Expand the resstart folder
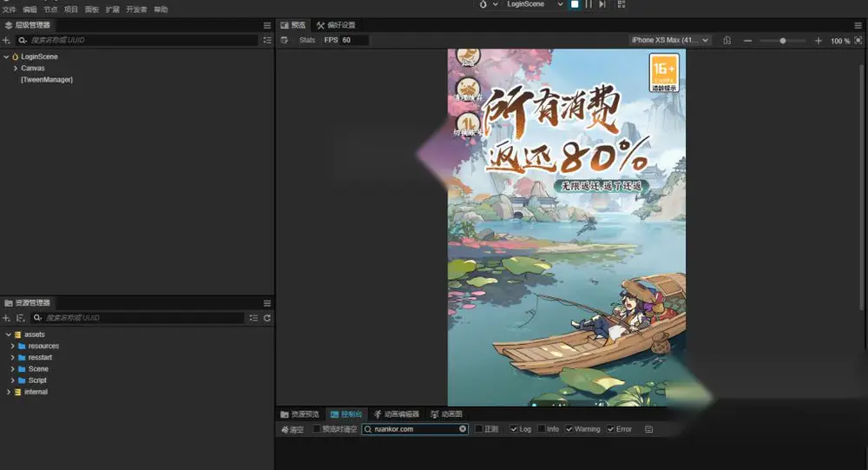 (x=13, y=357)
